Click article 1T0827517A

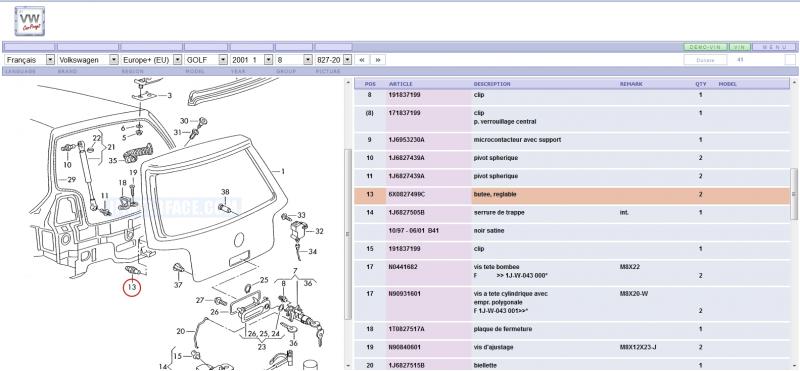coord(407,329)
